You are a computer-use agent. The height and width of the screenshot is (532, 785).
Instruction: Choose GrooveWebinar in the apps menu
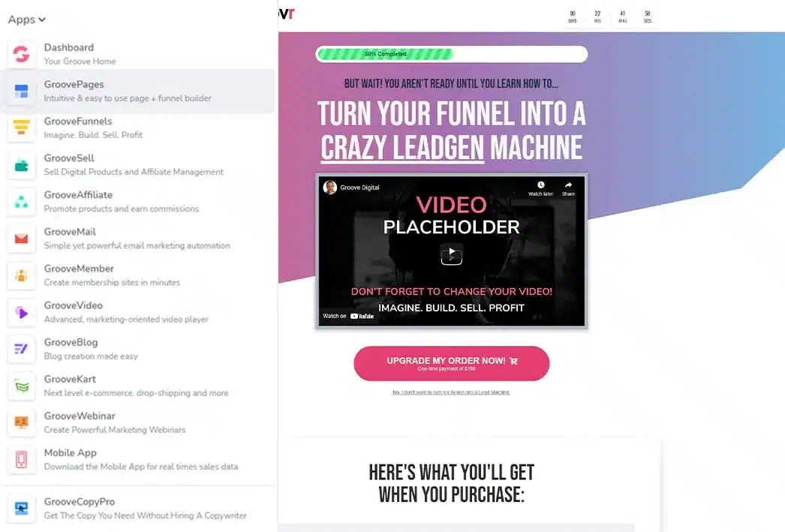[80, 416]
